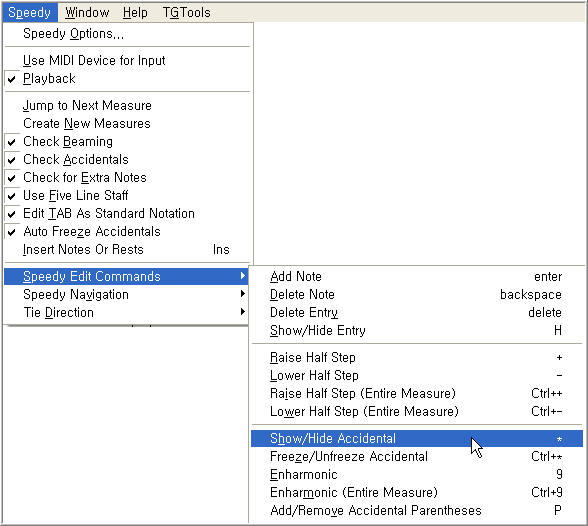Toggle Auto Freeze Accidentals
The height and width of the screenshot is (526, 588).
[x=128, y=232]
